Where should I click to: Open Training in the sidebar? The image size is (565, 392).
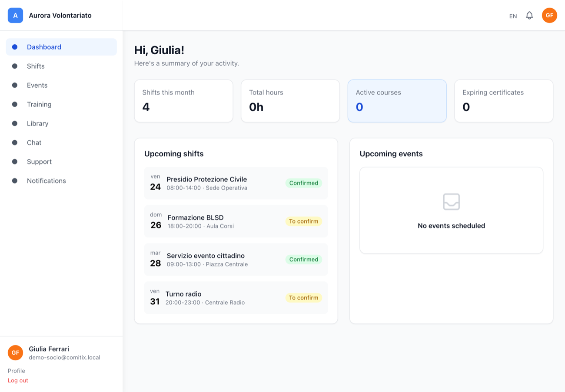click(61, 104)
